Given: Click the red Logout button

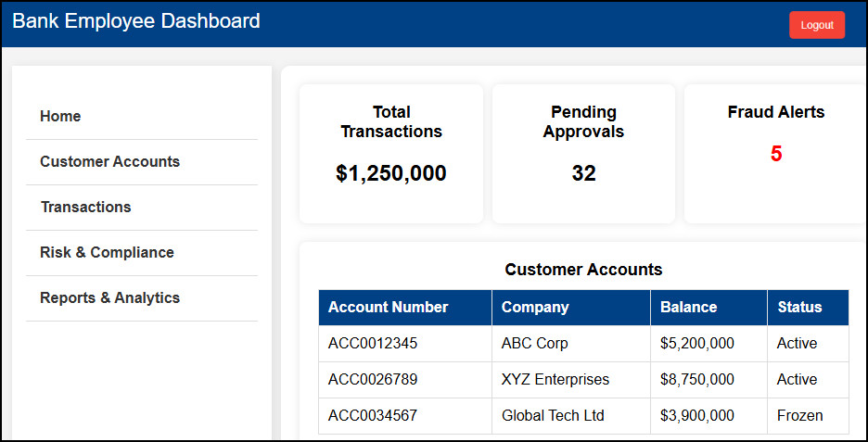Looking at the screenshot, I should pyautogui.click(x=816, y=25).
